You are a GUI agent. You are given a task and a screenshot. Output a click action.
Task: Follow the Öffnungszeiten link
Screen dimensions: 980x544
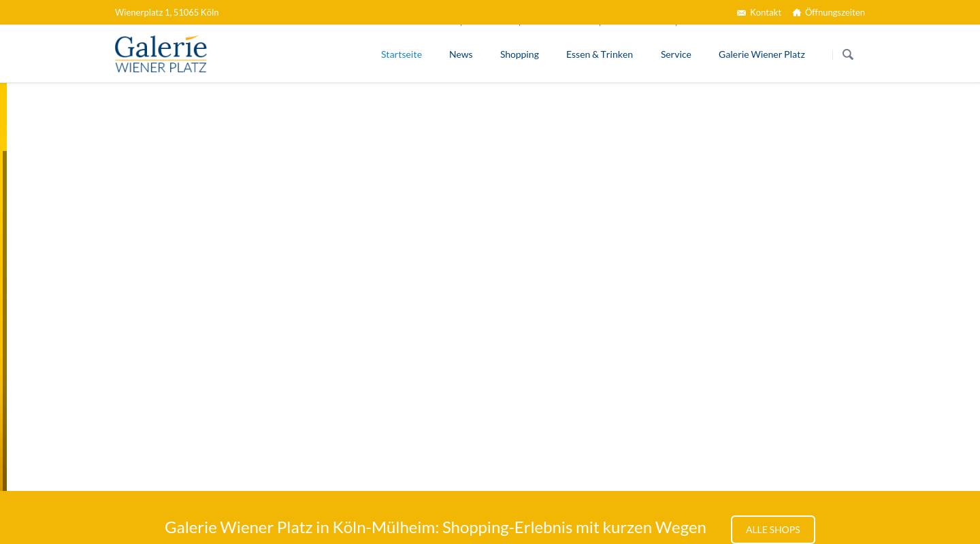835,12
